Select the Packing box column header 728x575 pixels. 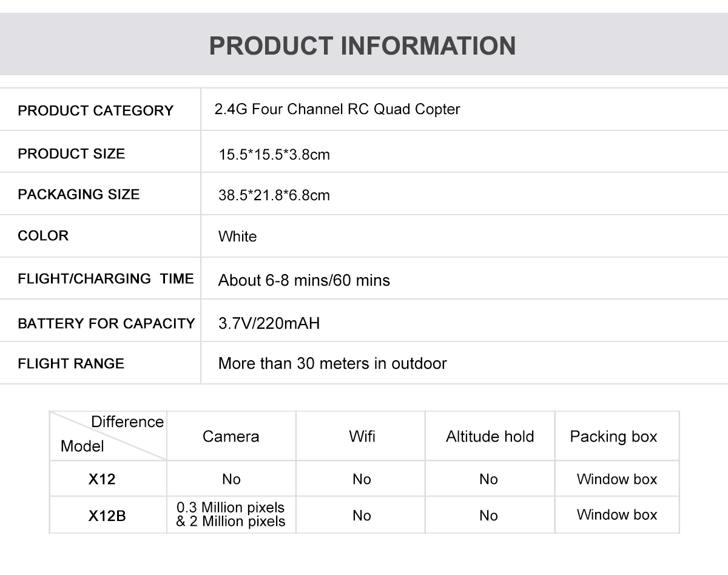tap(613, 437)
